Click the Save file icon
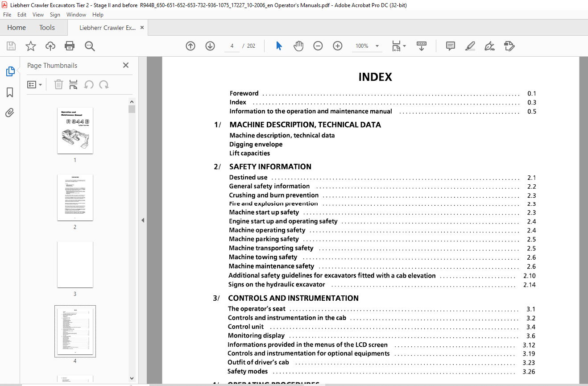The height and width of the screenshot is (386, 588). pyautogui.click(x=11, y=46)
